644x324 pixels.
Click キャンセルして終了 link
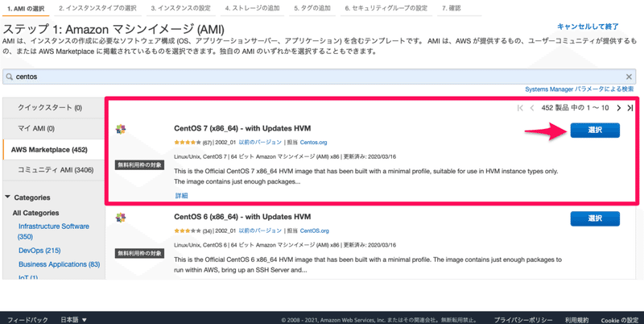coord(588,27)
